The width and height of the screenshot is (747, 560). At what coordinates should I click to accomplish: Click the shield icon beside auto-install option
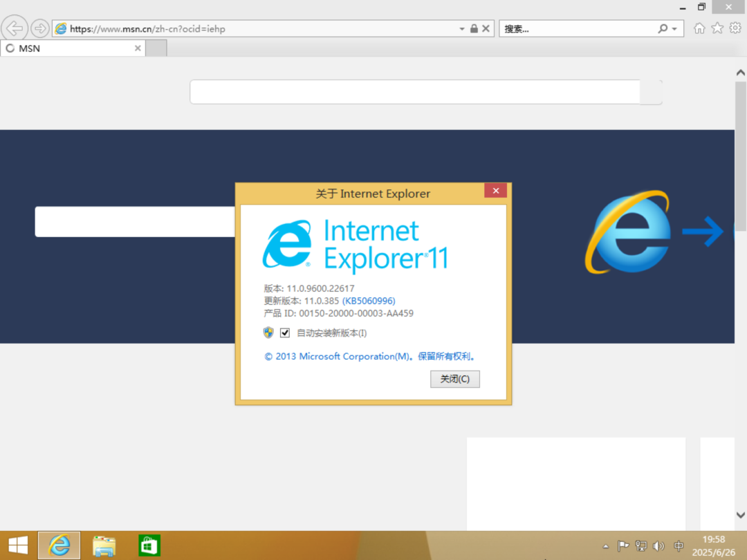coord(268,333)
